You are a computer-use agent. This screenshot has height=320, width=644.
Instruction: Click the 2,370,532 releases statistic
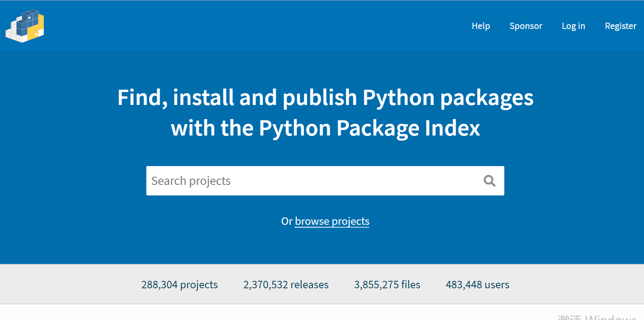click(286, 285)
